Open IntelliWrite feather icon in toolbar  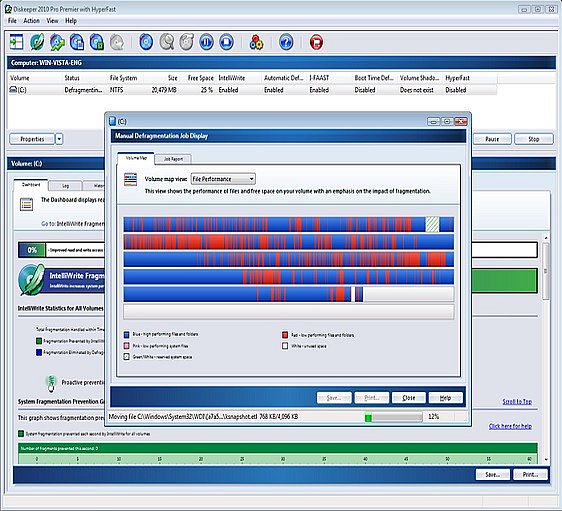click(x=37, y=42)
